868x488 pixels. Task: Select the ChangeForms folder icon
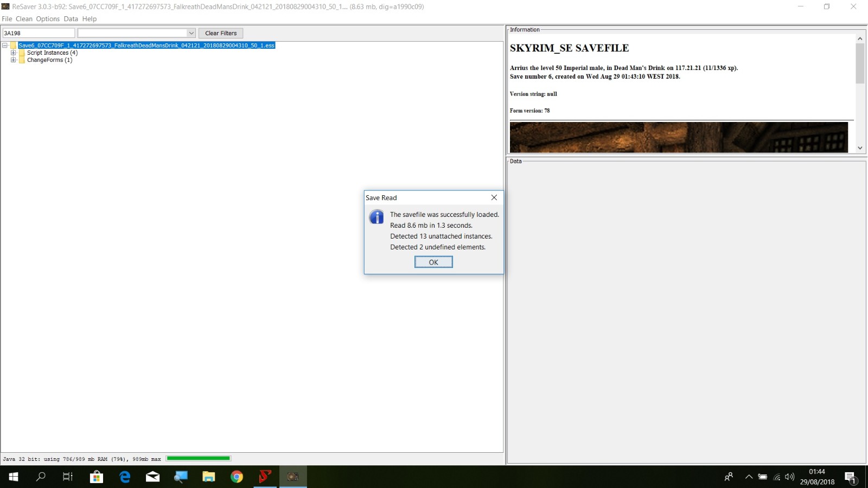(x=22, y=60)
